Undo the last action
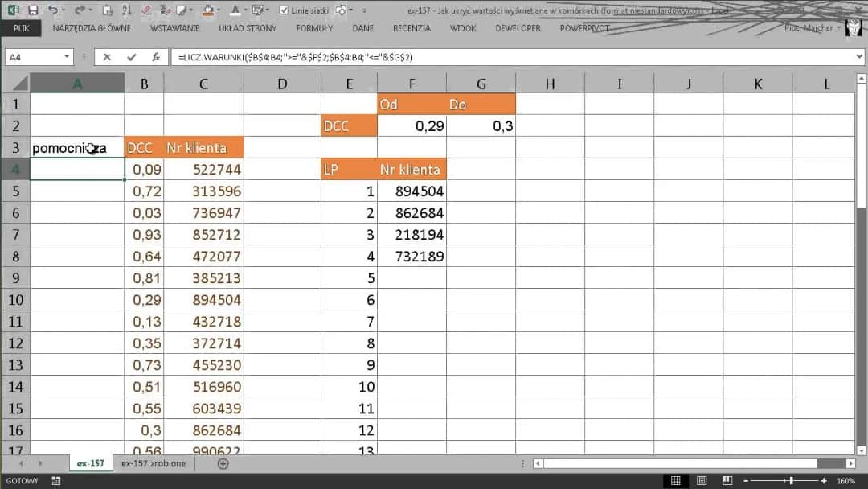The width and height of the screenshot is (868, 489). tap(52, 10)
